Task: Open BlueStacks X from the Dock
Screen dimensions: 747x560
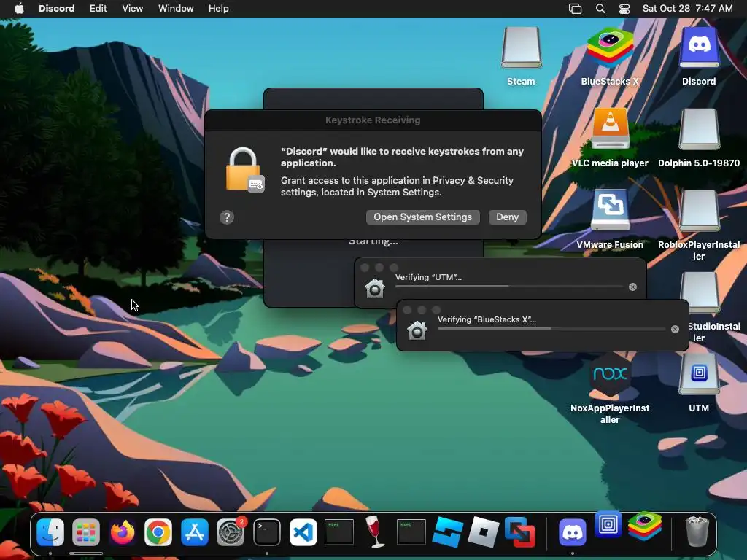Action: 645,526
